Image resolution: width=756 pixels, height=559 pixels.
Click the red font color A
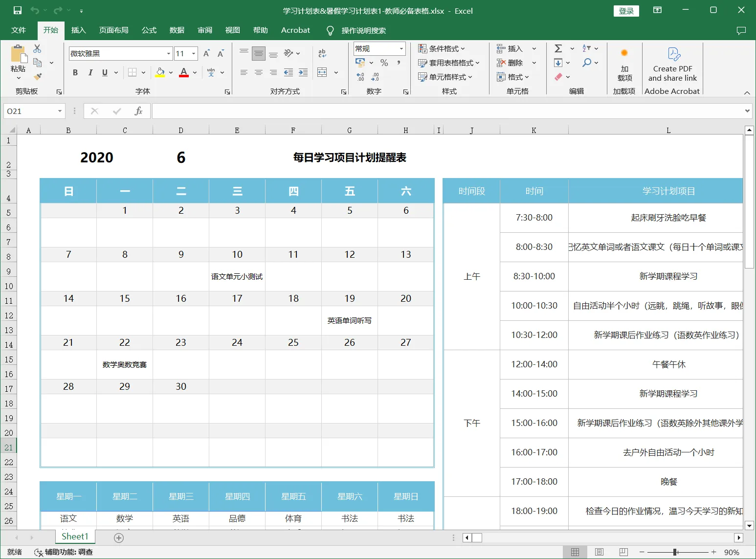[x=184, y=72]
